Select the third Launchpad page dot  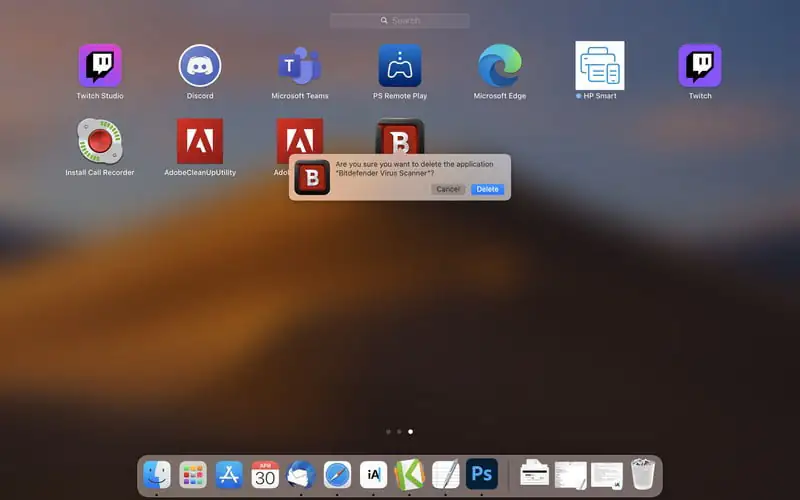coord(410,432)
